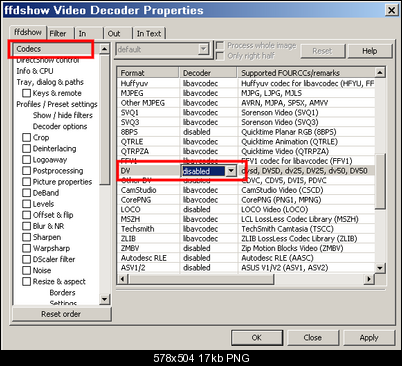Open the default preset dropdown

click(x=204, y=50)
